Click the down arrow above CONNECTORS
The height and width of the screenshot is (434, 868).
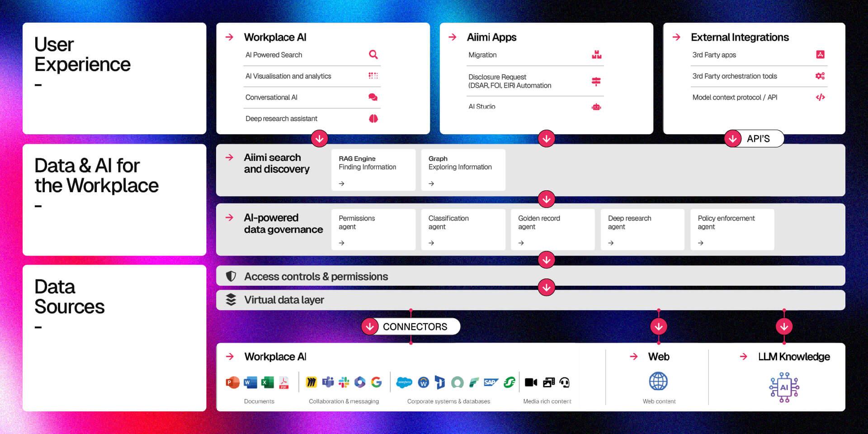point(371,326)
